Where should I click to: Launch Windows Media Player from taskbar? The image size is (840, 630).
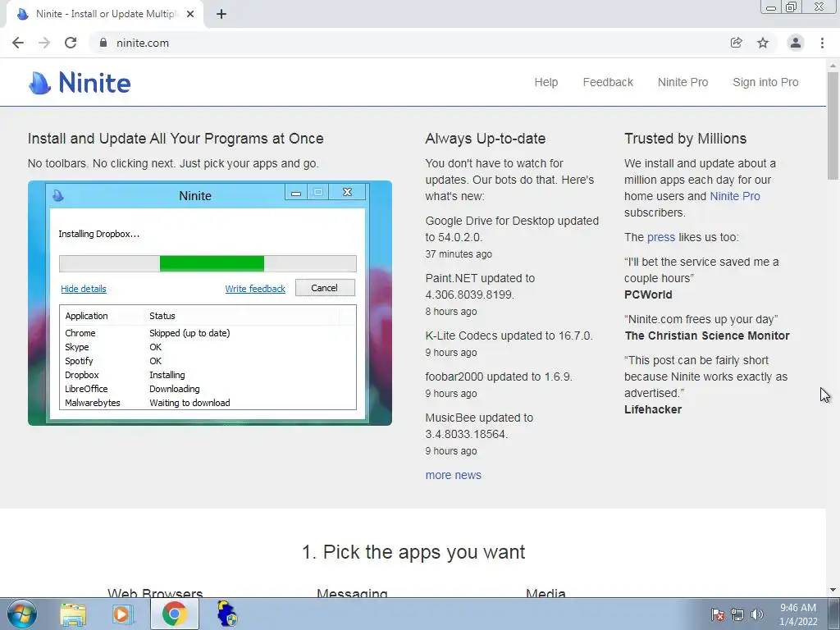[x=122, y=614]
